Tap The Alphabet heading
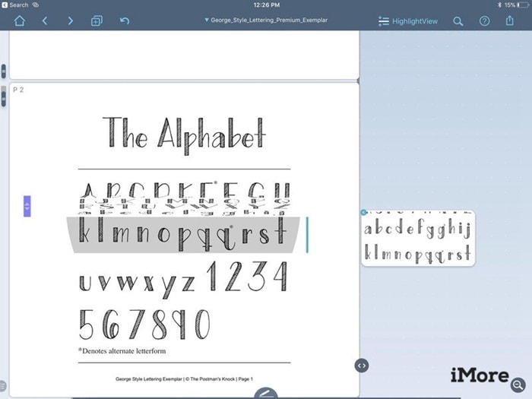Viewport: 532px width, 399px height. coord(184,135)
